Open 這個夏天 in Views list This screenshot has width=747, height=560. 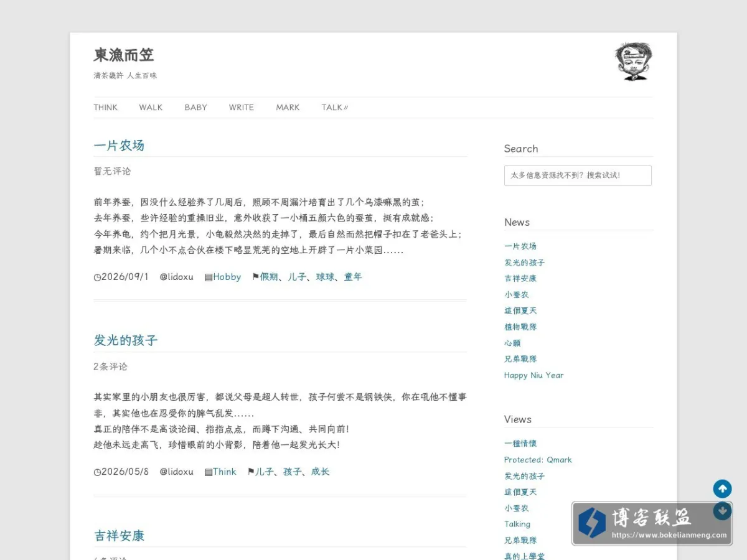[520, 492]
